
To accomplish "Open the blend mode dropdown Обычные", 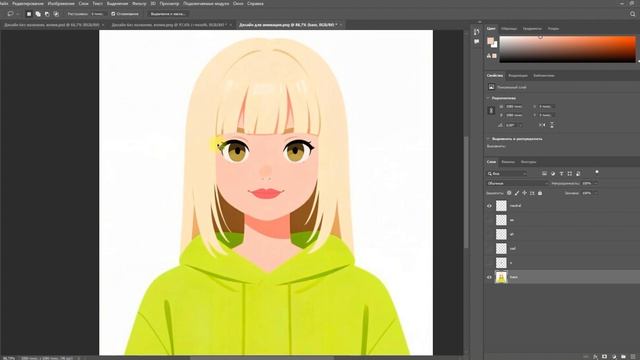I will click(517, 183).
